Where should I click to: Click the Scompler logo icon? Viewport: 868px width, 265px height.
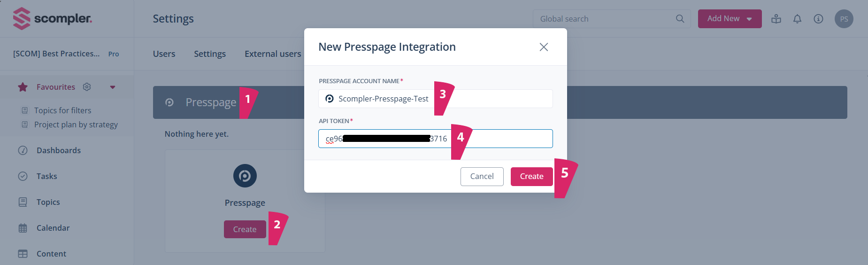point(22,19)
